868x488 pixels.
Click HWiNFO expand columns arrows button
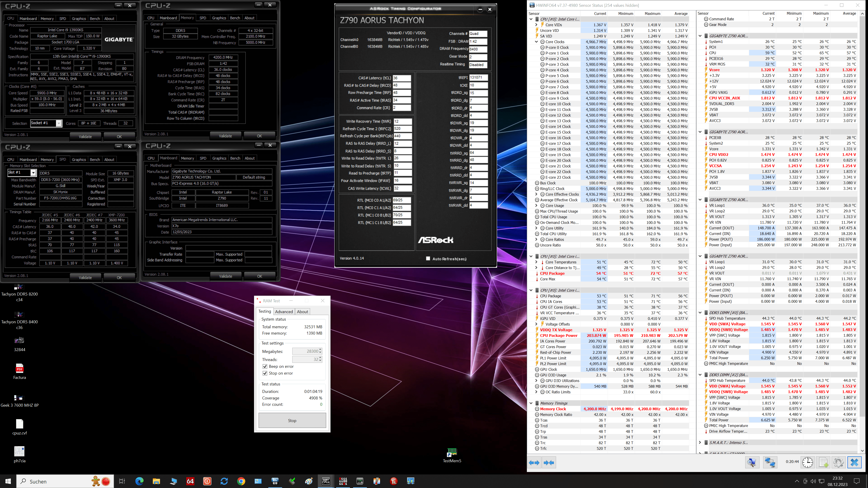click(x=534, y=463)
